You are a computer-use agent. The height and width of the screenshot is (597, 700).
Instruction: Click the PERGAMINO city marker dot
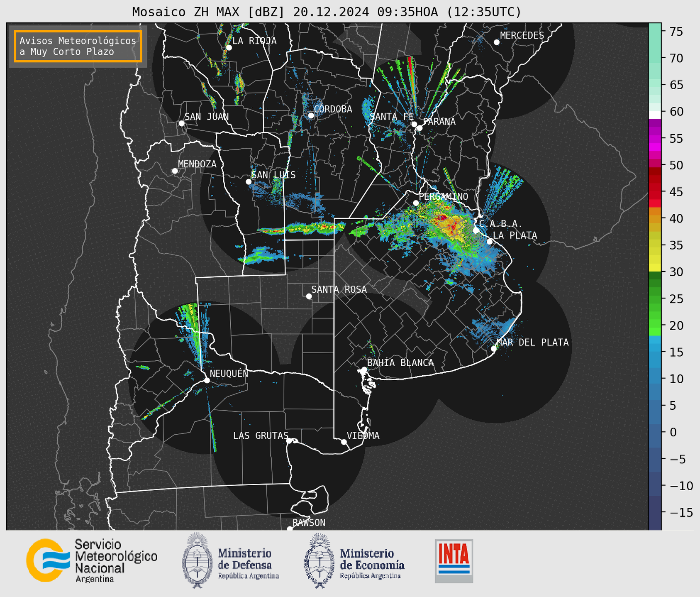click(x=416, y=203)
